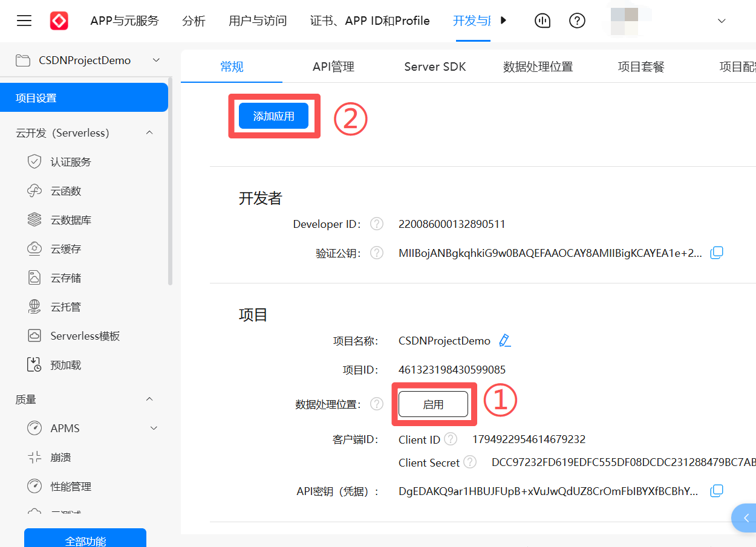Image resolution: width=756 pixels, height=547 pixels.
Task: Expand the APMS submenu chevron
Action: [x=154, y=428]
